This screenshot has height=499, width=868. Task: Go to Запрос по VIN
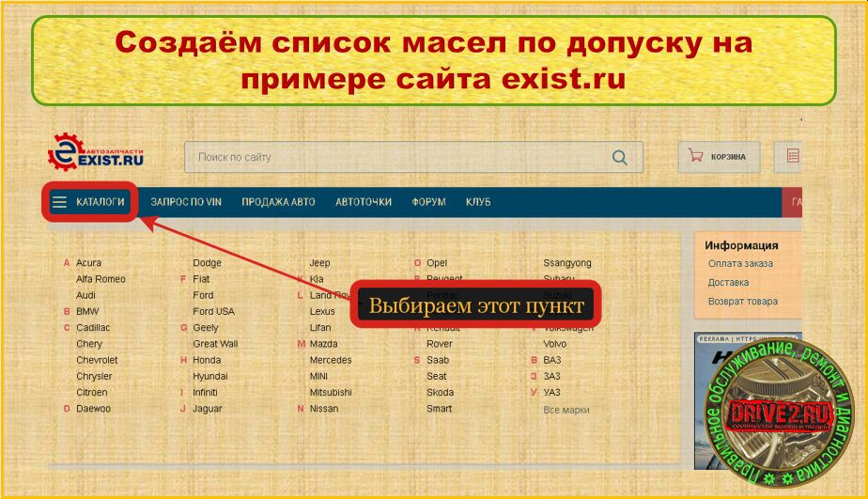click(x=186, y=202)
